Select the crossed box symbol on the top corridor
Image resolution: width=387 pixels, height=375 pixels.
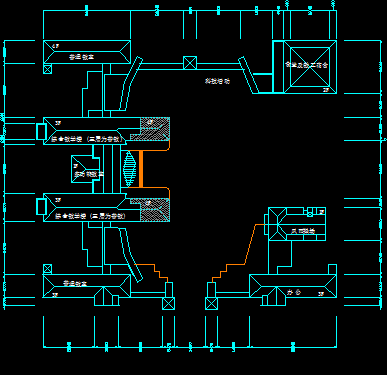tap(190, 63)
